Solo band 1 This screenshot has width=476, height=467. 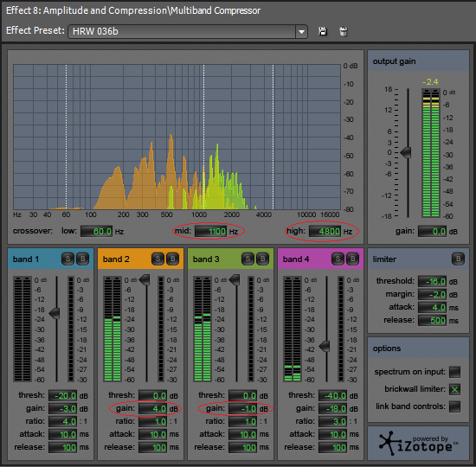coord(68,259)
